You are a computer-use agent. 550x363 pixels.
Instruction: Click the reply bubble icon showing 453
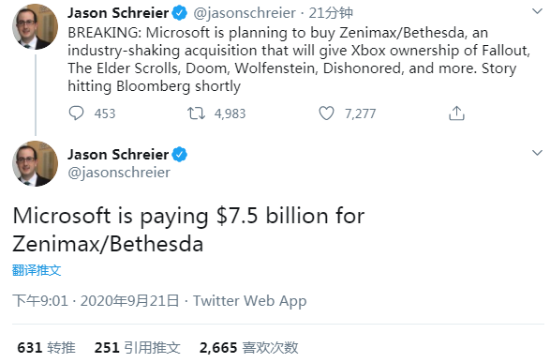click(x=76, y=113)
